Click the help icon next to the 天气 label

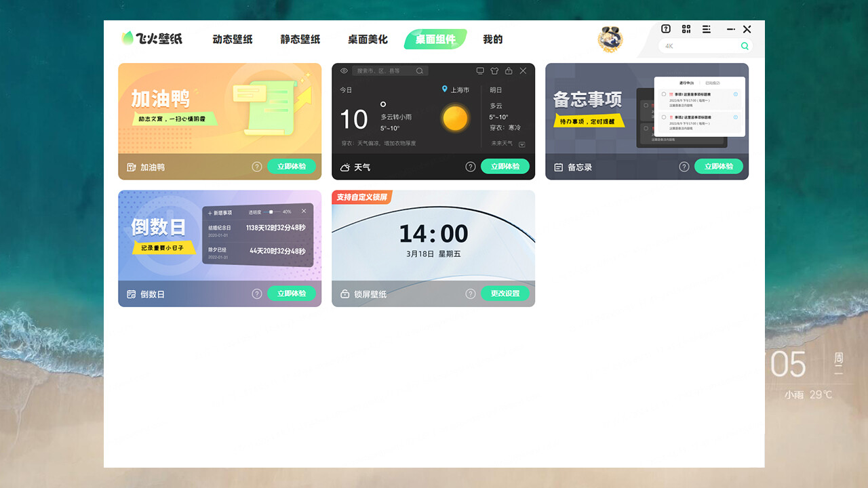(471, 167)
